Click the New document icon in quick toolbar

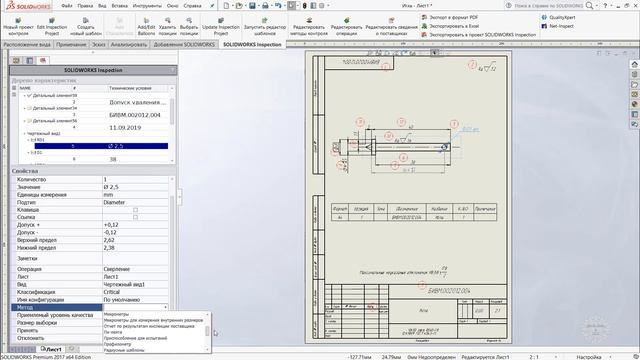click(x=226, y=6)
